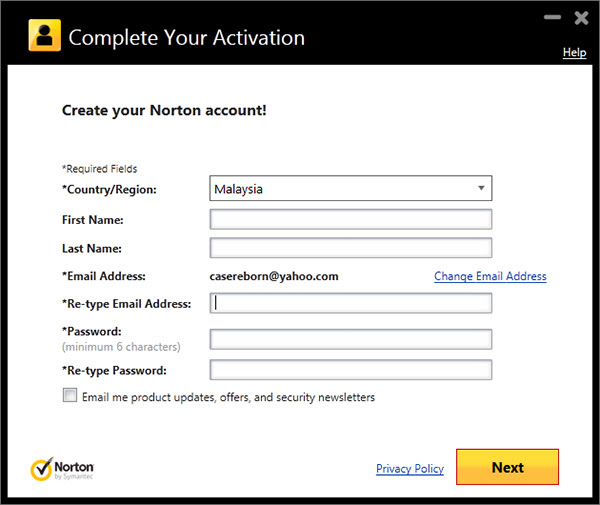Select the casereborn@yahoo.com email text
Image resolution: width=600 pixels, height=505 pixels.
click(274, 276)
